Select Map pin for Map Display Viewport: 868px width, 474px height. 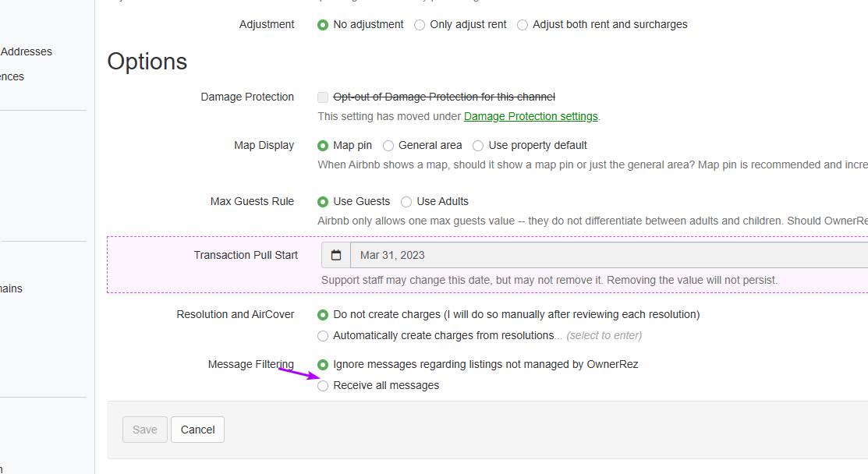coord(323,146)
